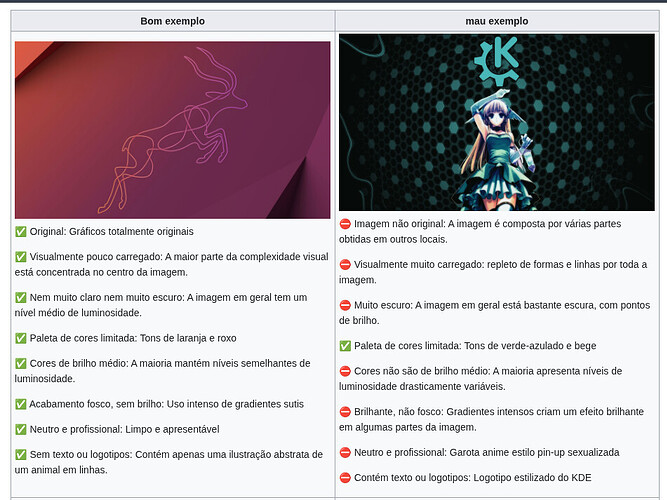Viewport: 667px width, 500px height.
Task: Select the text "Cores não são de brilho médio"
Action: click(x=421, y=371)
